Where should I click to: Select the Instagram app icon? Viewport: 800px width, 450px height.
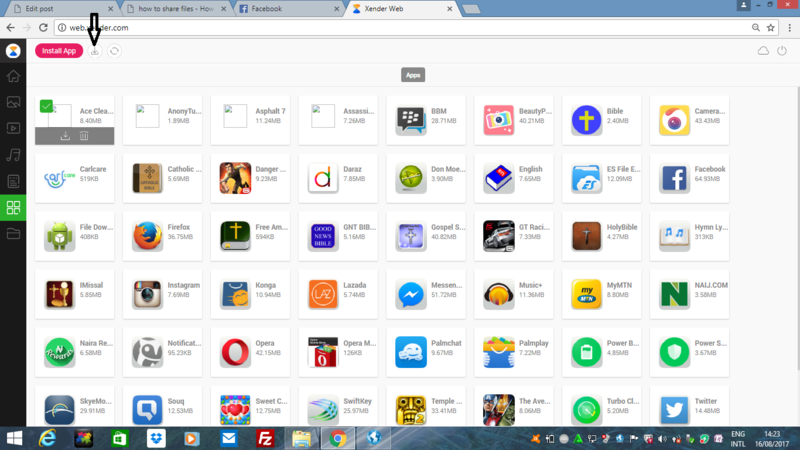[x=147, y=294]
